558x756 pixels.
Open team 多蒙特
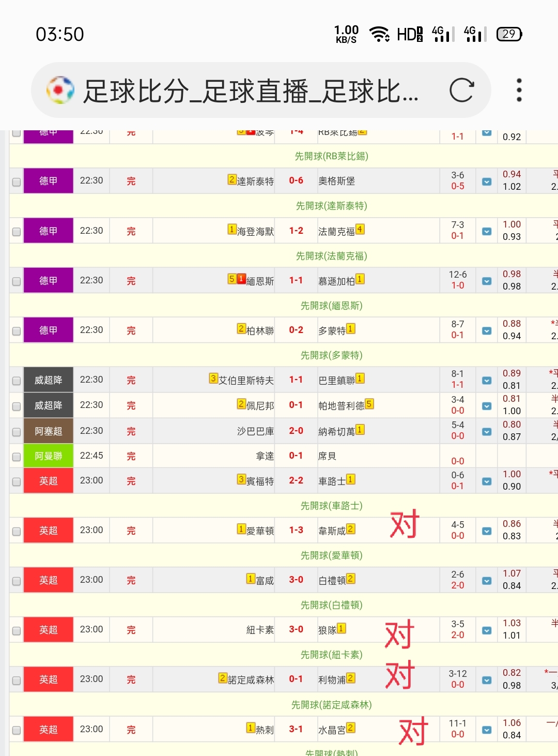tap(332, 331)
